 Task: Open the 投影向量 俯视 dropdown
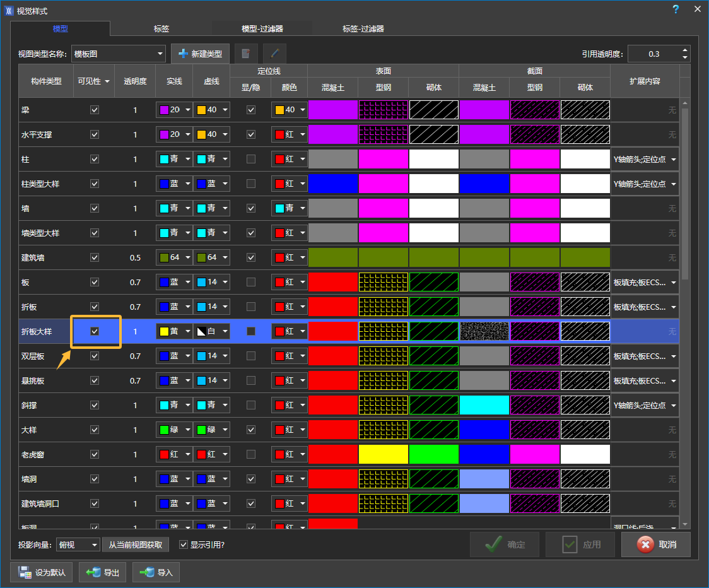pyautogui.click(x=78, y=544)
